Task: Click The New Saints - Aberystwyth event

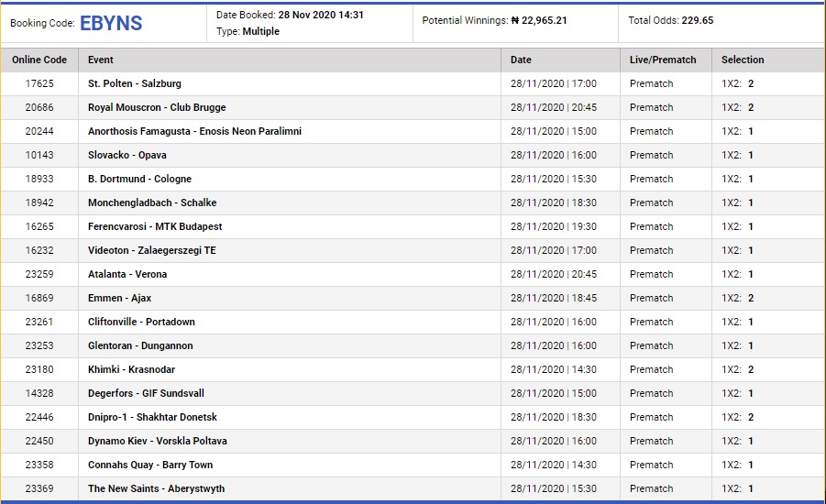Action: pyautogui.click(x=156, y=488)
